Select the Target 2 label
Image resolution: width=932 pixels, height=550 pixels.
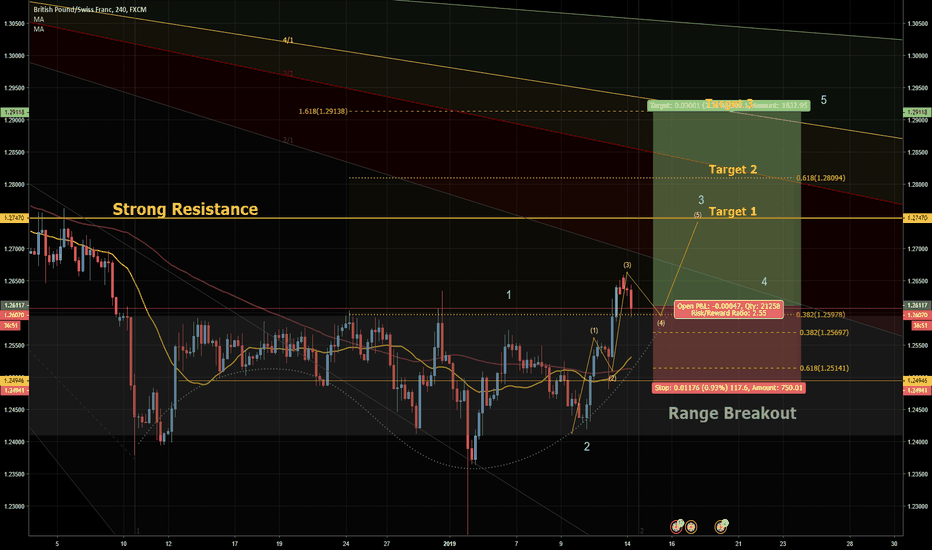click(x=733, y=169)
